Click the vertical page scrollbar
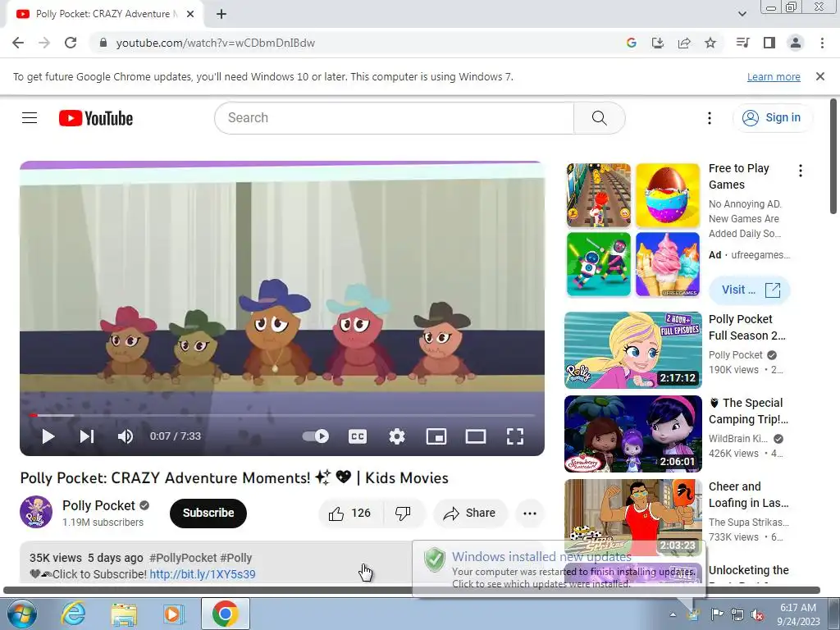The height and width of the screenshot is (630, 840). pyautogui.click(x=833, y=155)
